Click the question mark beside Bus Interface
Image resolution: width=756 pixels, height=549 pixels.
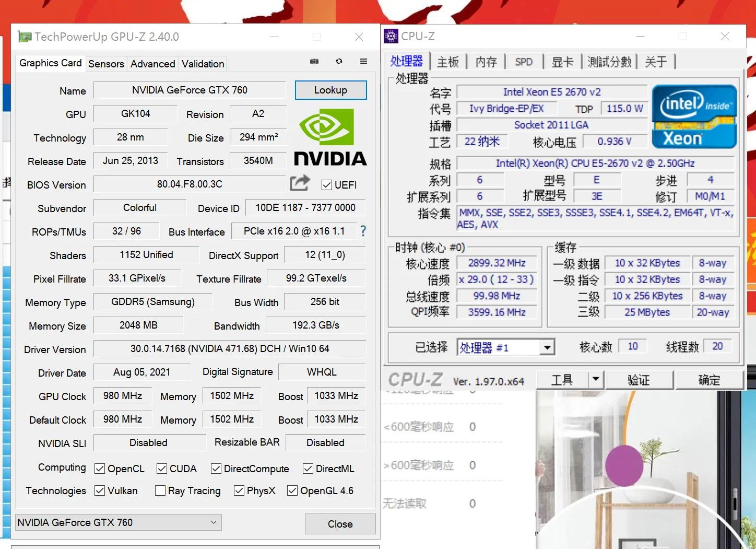(x=363, y=231)
